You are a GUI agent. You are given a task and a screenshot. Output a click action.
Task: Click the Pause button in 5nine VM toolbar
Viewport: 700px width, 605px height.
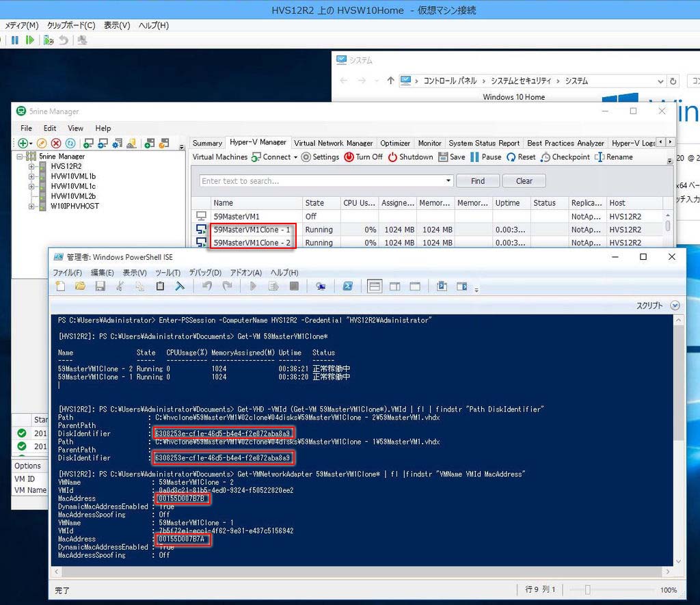pyautogui.click(x=486, y=157)
